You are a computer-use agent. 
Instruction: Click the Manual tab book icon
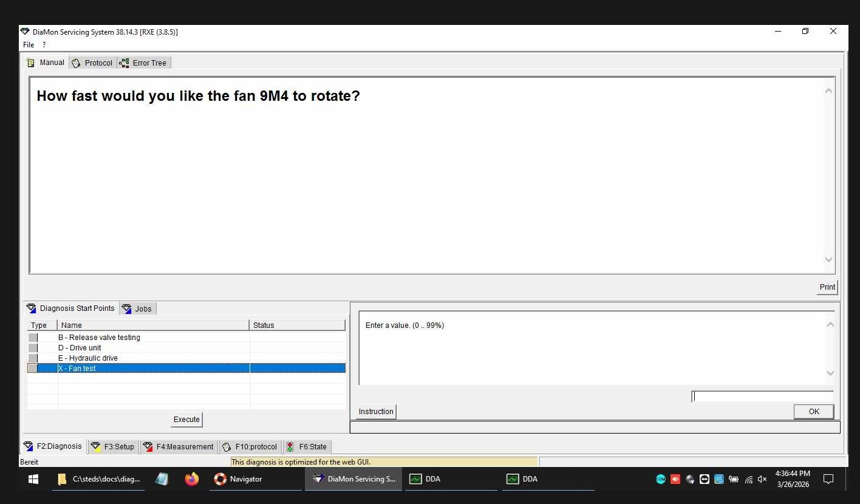pos(31,63)
